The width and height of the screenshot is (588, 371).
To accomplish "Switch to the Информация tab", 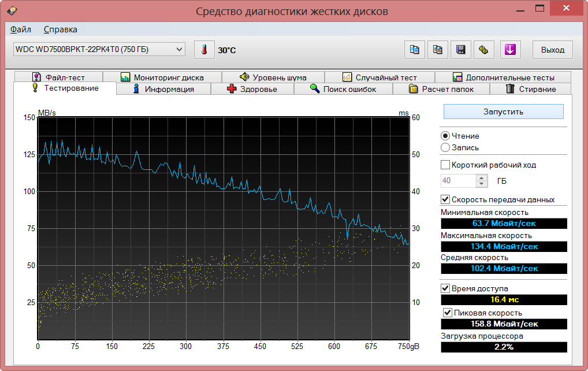I will (164, 89).
